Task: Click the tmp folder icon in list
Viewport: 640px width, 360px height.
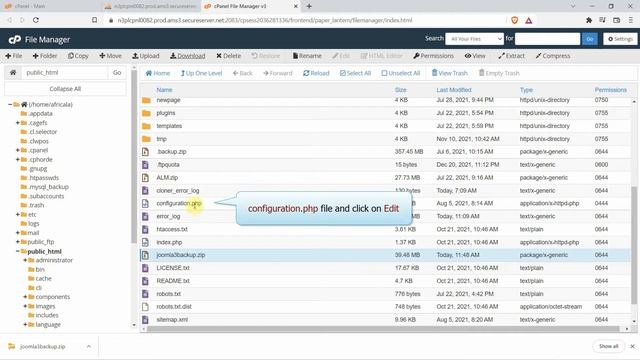Action: coord(146,139)
